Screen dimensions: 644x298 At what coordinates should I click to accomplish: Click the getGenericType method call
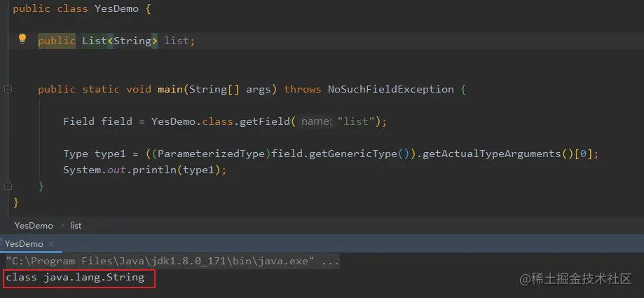tap(352, 154)
